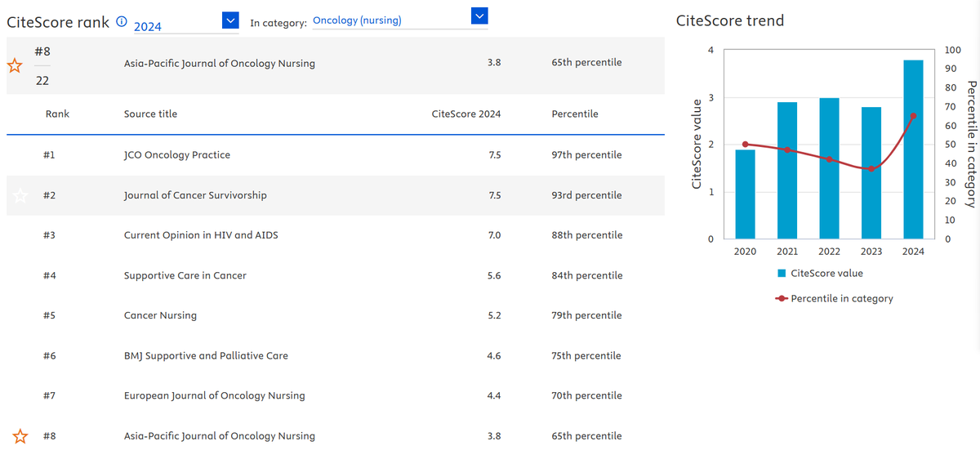Click the Rank column header
The image size is (980, 455).
57,114
